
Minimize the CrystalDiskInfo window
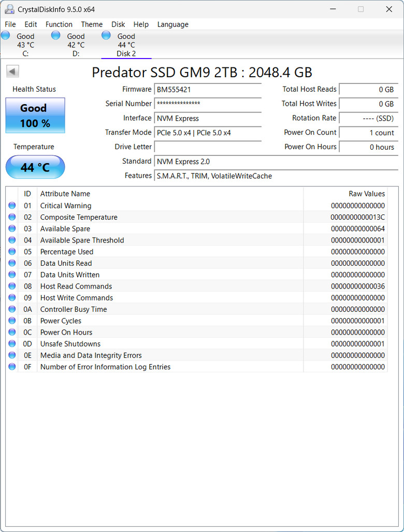(333, 9)
